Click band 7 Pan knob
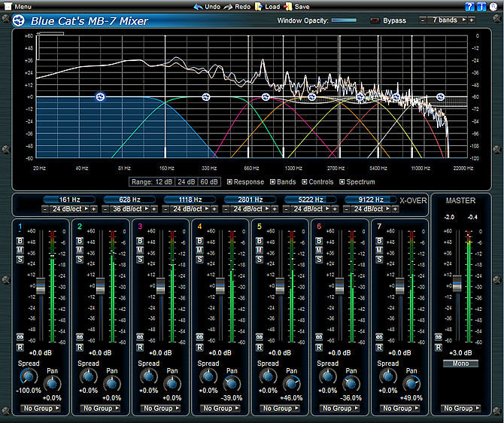This screenshot has width=504, height=423. (411, 384)
